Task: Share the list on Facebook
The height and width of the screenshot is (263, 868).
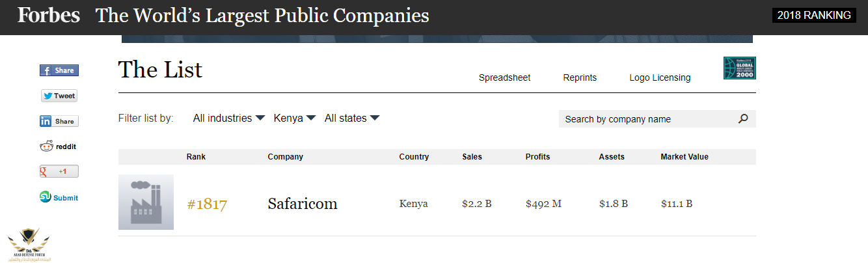Action: click(x=59, y=70)
